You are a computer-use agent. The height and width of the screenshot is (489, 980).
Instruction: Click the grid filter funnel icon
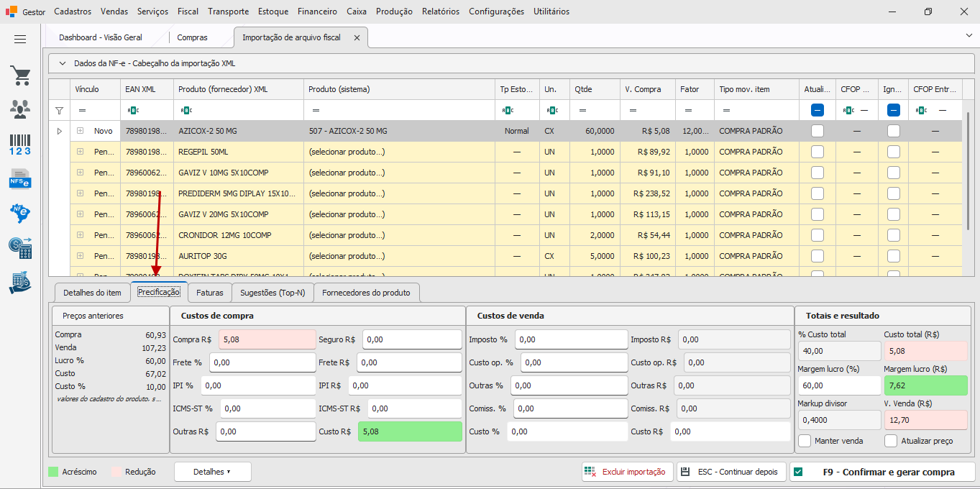[59, 111]
